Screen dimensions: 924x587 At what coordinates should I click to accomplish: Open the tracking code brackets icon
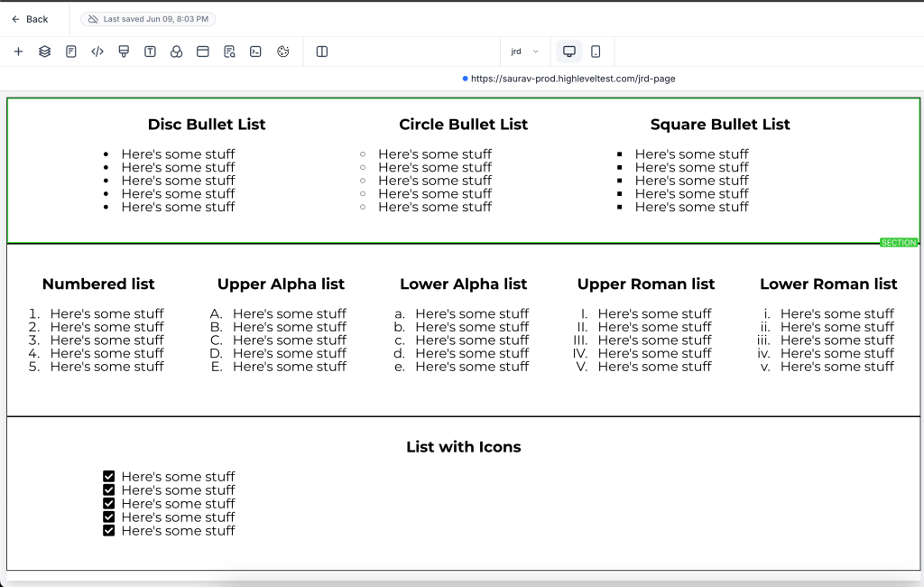point(97,51)
